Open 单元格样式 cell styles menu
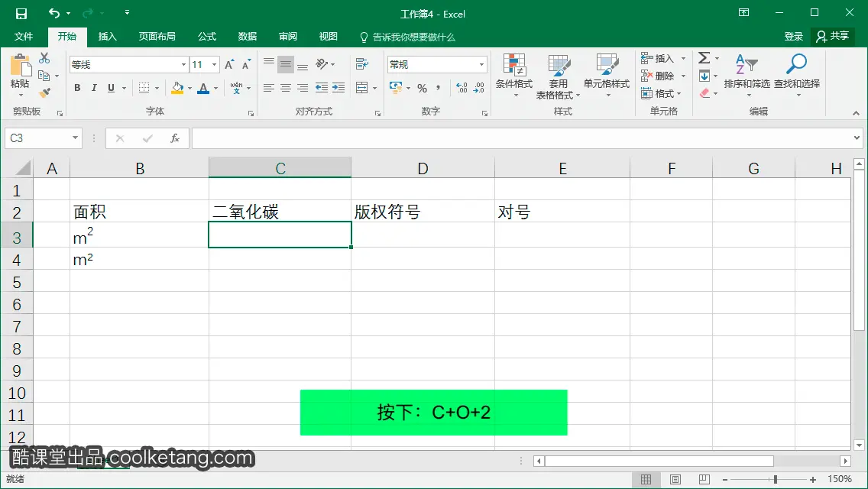Viewport: 868px width, 489px height. tap(607, 76)
